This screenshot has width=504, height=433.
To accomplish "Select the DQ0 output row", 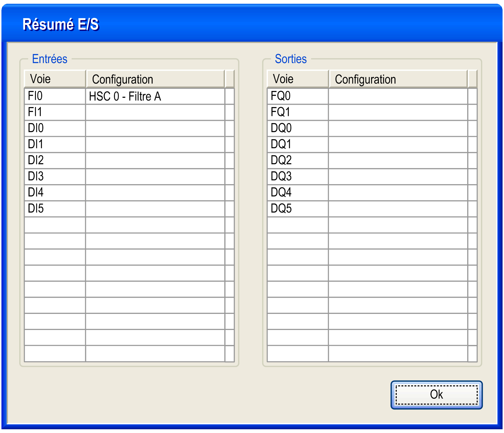I will pos(298,128).
